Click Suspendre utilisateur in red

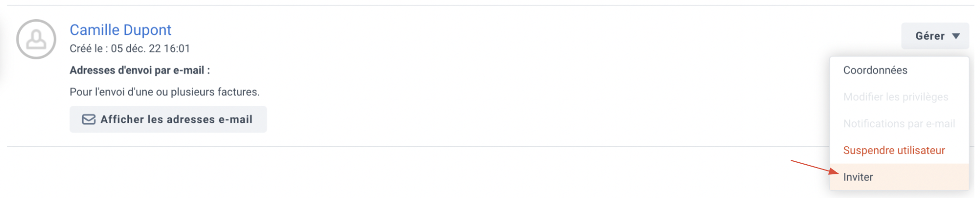coord(899,150)
